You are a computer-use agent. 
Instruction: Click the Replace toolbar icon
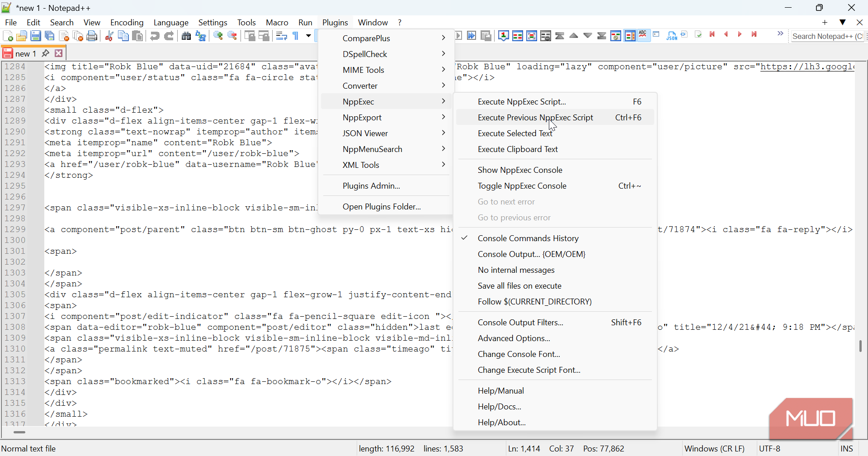(201, 36)
